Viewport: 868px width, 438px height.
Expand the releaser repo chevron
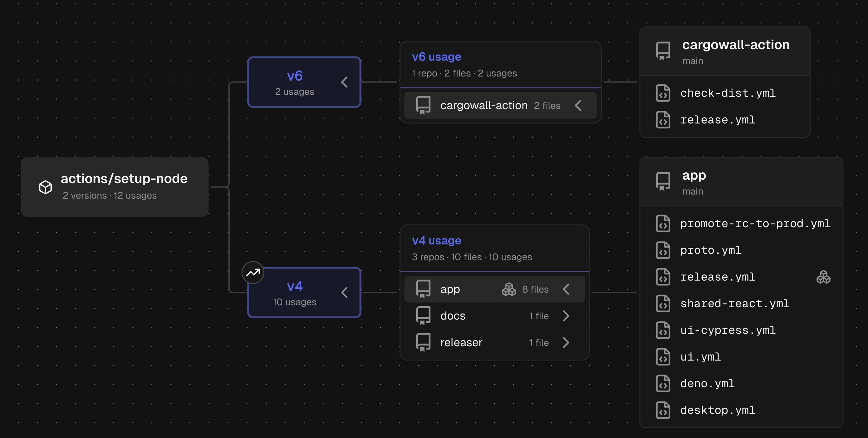[566, 342]
